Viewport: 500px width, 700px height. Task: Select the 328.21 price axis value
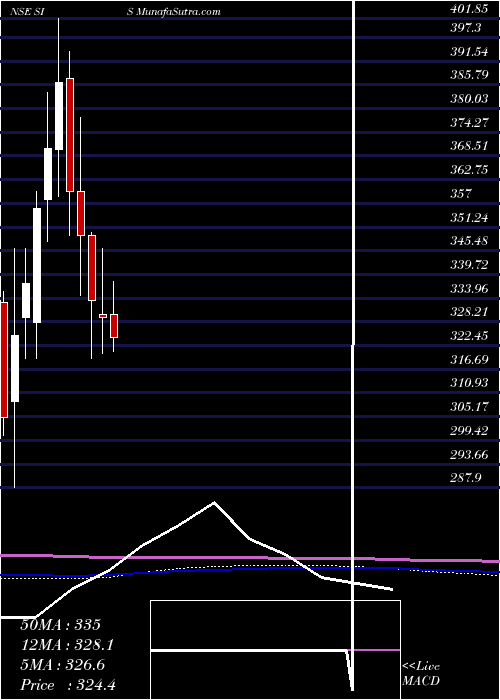point(470,311)
